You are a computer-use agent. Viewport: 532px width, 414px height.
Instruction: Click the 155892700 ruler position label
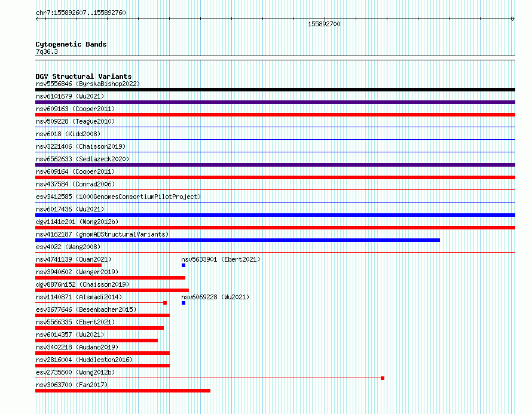point(324,24)
